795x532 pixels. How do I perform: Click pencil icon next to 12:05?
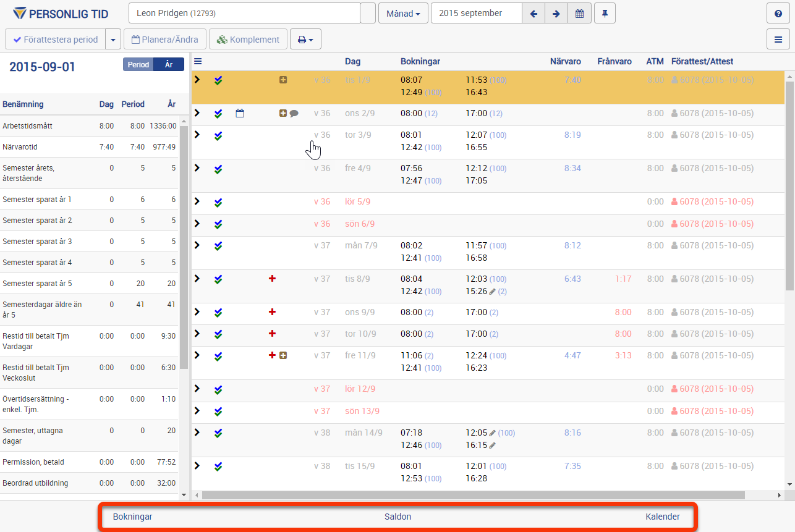(x=493, y=433)
